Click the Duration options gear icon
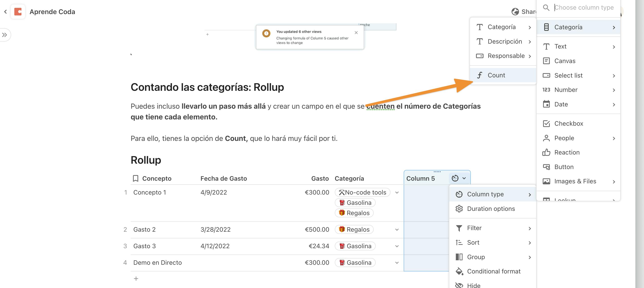The width and height of the screenshot is (644, 288). (459, 209)
